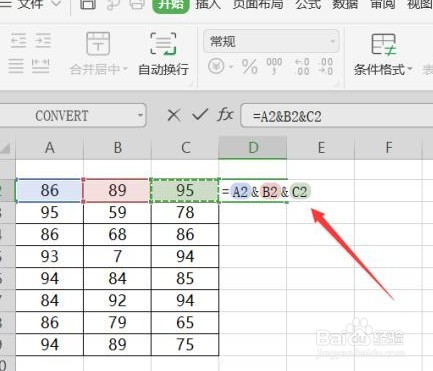Expand the 条件格式 dropdown arrow
Image resolution: width=433 pixels, height=371 pixels.
[410, 69]
